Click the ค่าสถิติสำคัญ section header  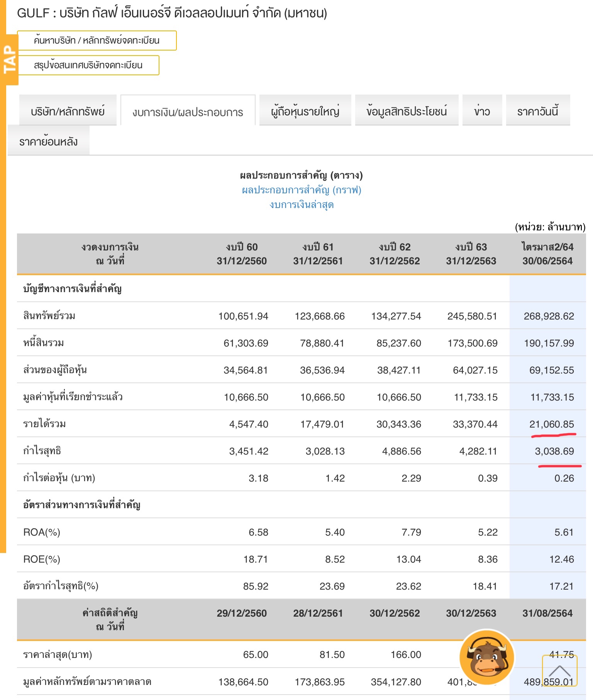coord(110,619)
